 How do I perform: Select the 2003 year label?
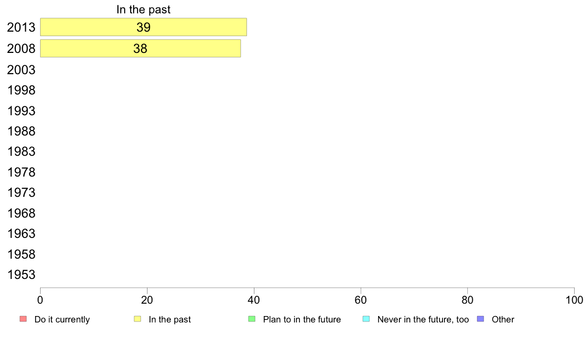(x=21, y=70)
